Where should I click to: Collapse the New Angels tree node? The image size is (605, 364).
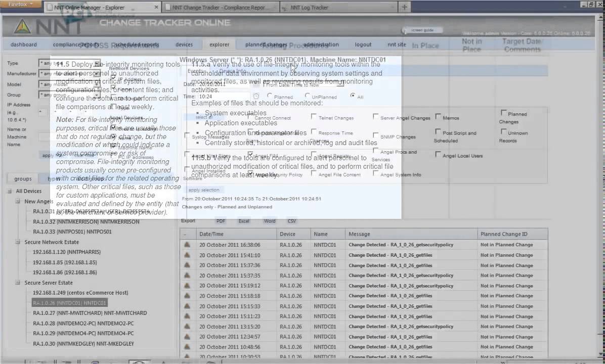tap(18, 201)
